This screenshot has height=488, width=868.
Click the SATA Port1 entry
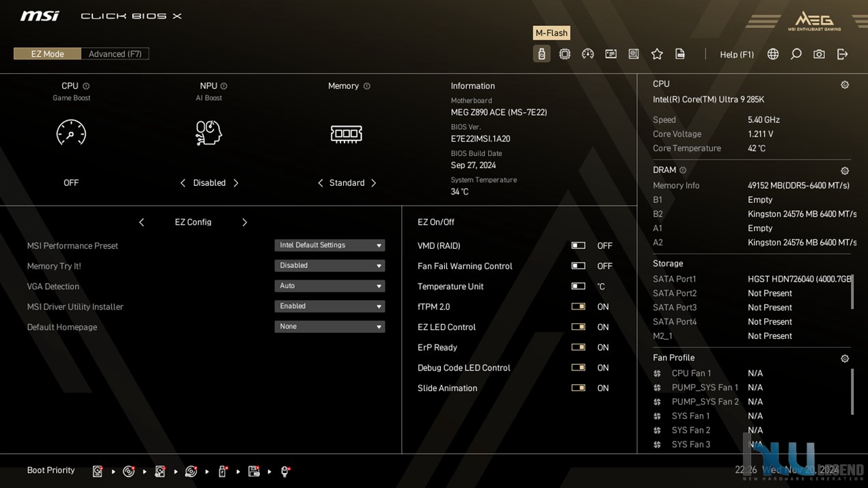[x=752, y=279]
